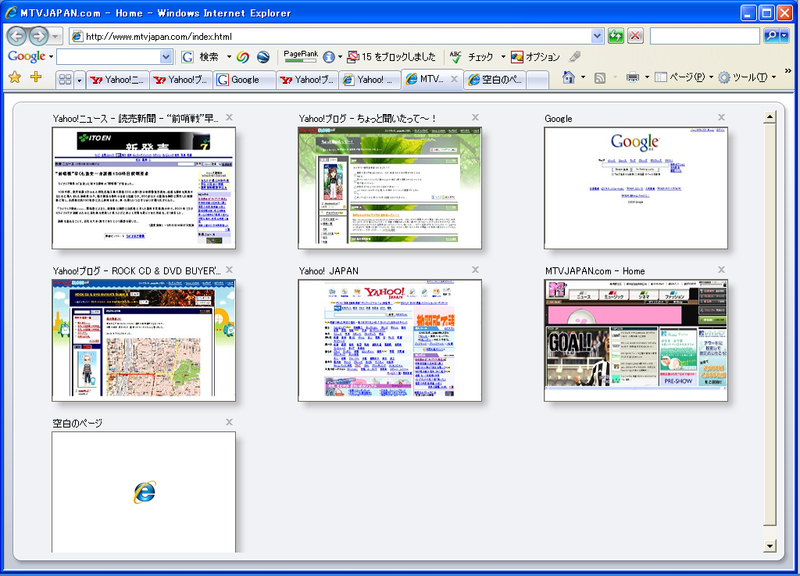
Task: Click the colorful swirl icon in Google toolbar
Action: 243,57
